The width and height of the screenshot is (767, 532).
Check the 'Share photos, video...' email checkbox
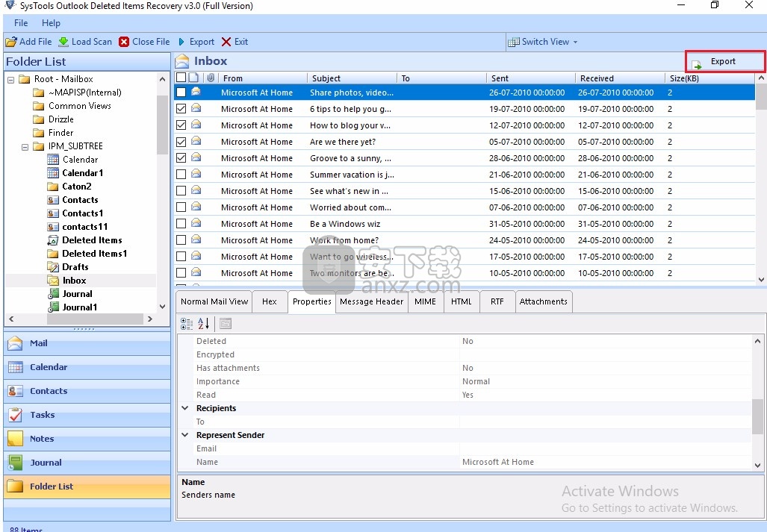(181, 93)
